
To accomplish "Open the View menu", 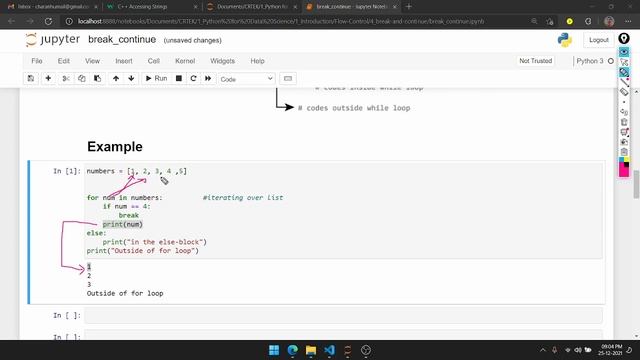I will coord(92,61).
